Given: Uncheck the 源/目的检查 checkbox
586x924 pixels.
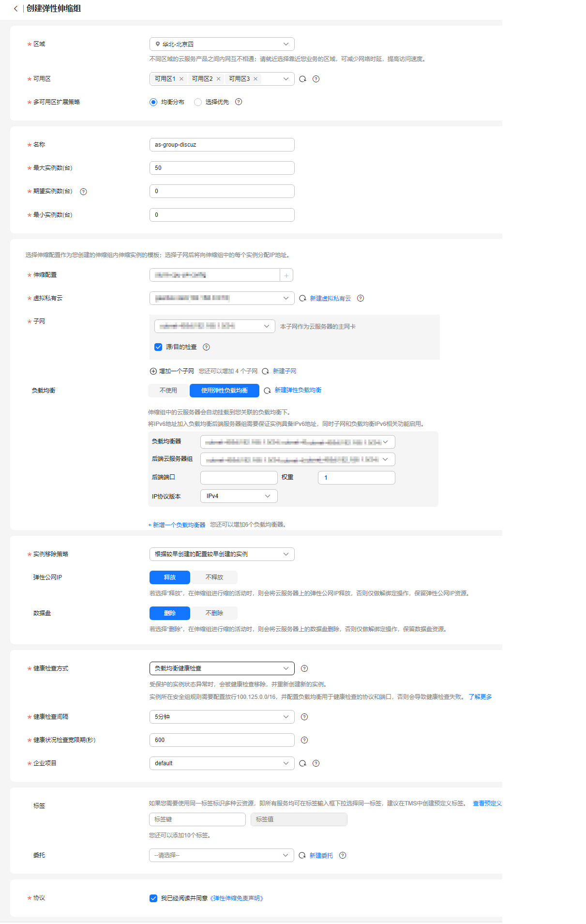Looking at the screenshot, I should pos(158,347).
